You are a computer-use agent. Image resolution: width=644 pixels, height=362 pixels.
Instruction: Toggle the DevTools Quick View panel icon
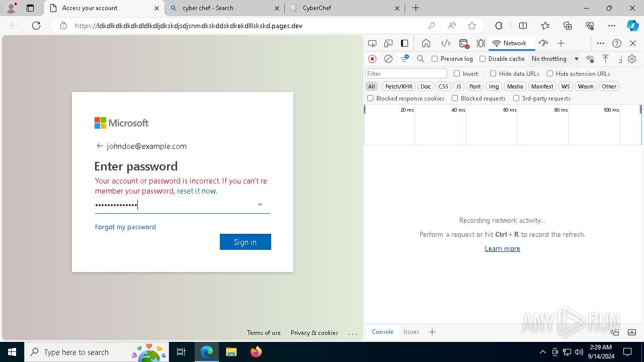405,43
